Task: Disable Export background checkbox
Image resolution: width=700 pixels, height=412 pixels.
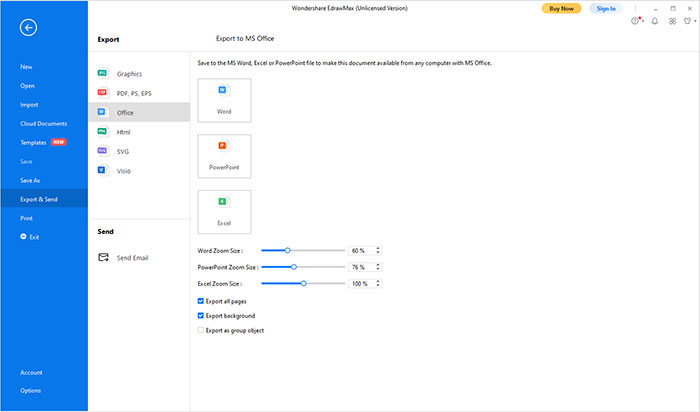Action: 201,315
